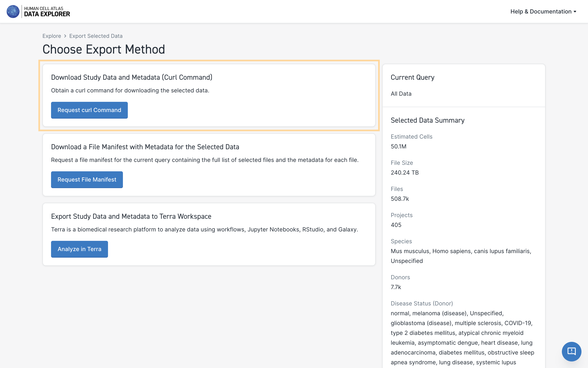Click the Download Study Data and Metadata heading

tap(132, 77)
